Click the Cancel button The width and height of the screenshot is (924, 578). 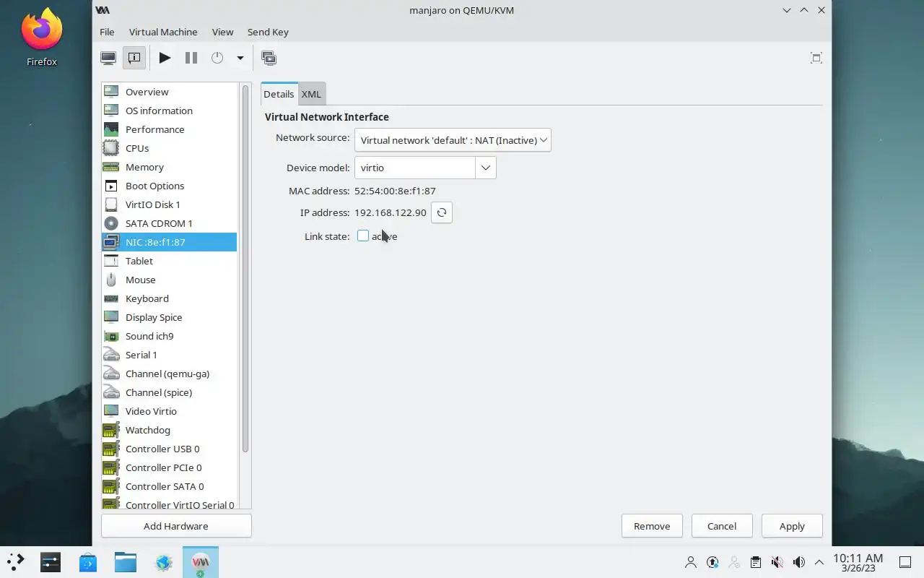click(722, 526)
